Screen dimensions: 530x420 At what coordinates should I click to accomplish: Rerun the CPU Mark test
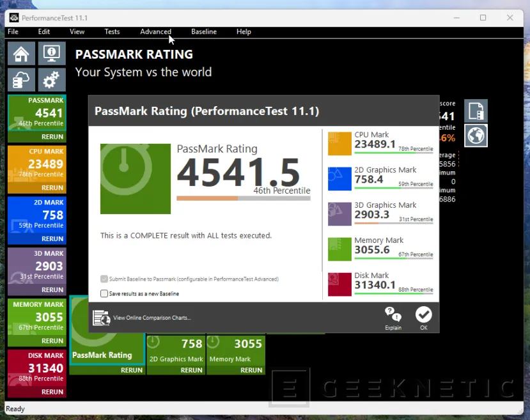coord(52,188)
